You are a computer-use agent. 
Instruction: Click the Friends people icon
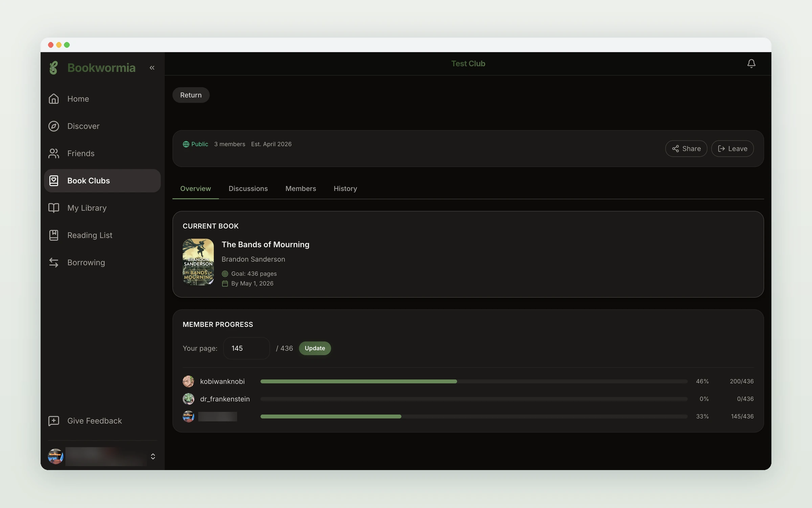pyautogui.click(x=53, y=153)
